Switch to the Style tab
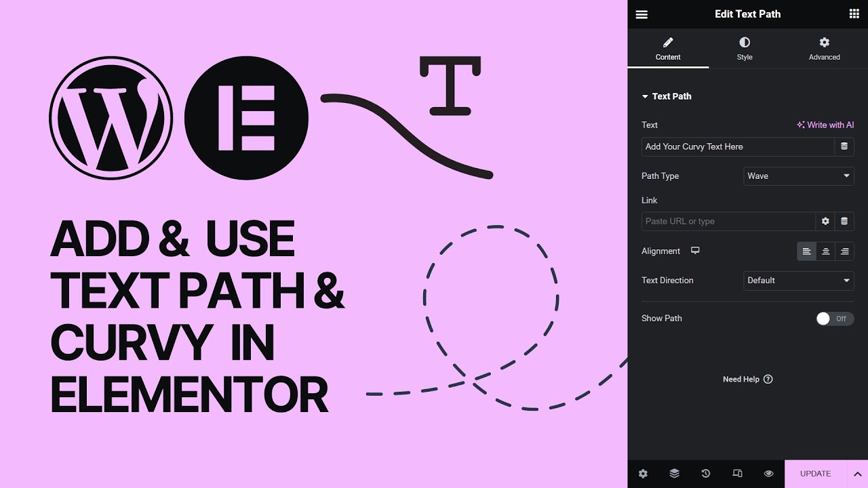This screenshot has height=488, width=868. point(745,49)
